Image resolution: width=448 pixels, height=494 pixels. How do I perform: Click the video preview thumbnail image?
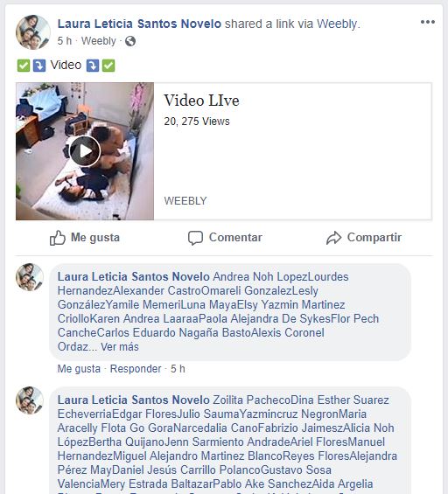[x=85, y=151]
